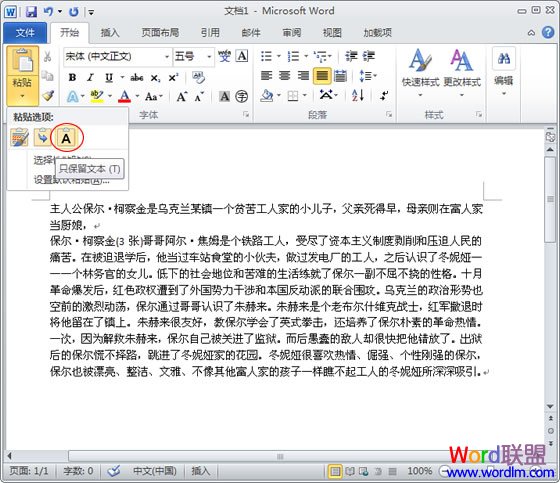Click the Clear Formatting eraser icon
Image resolution: width=560 pixels, height=483 pixels.
click(198, 77)
